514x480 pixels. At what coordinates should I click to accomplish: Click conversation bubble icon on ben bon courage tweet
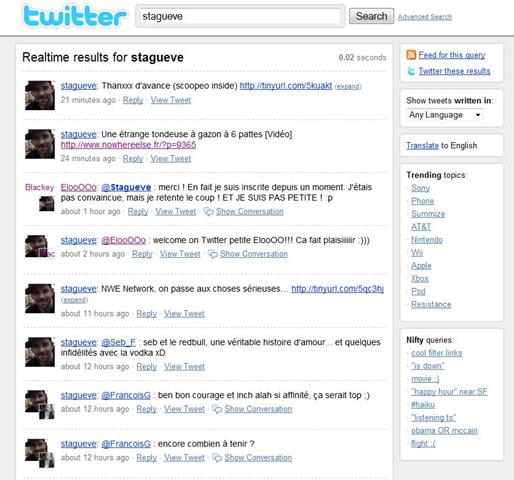[x=217, y=409]
